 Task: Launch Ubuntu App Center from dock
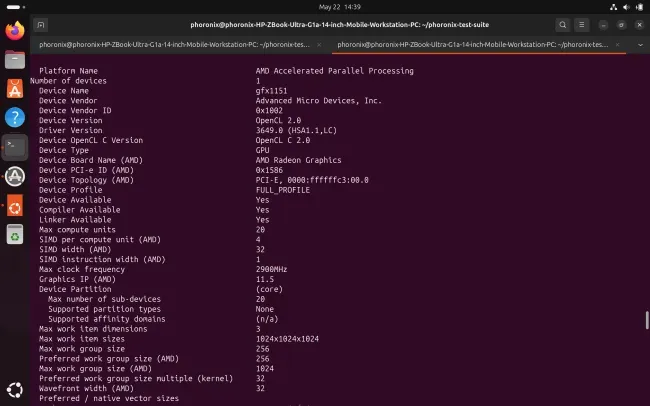15,89
